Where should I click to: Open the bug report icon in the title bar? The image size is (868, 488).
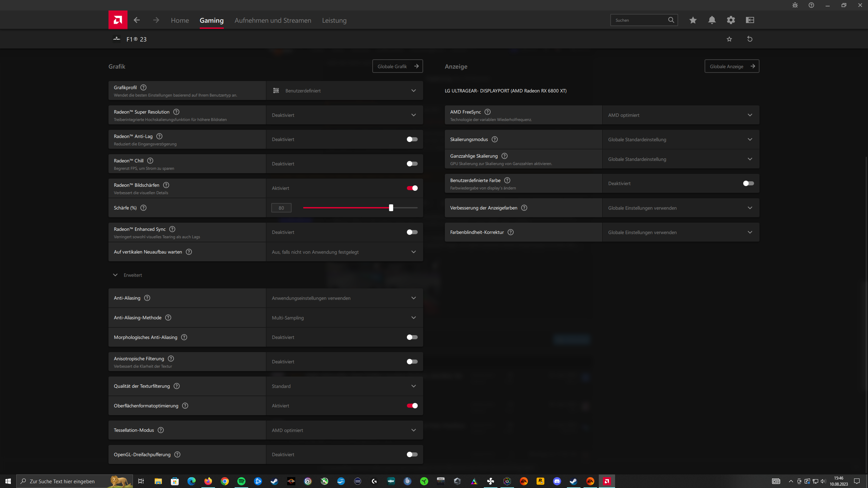click(795, 5)
